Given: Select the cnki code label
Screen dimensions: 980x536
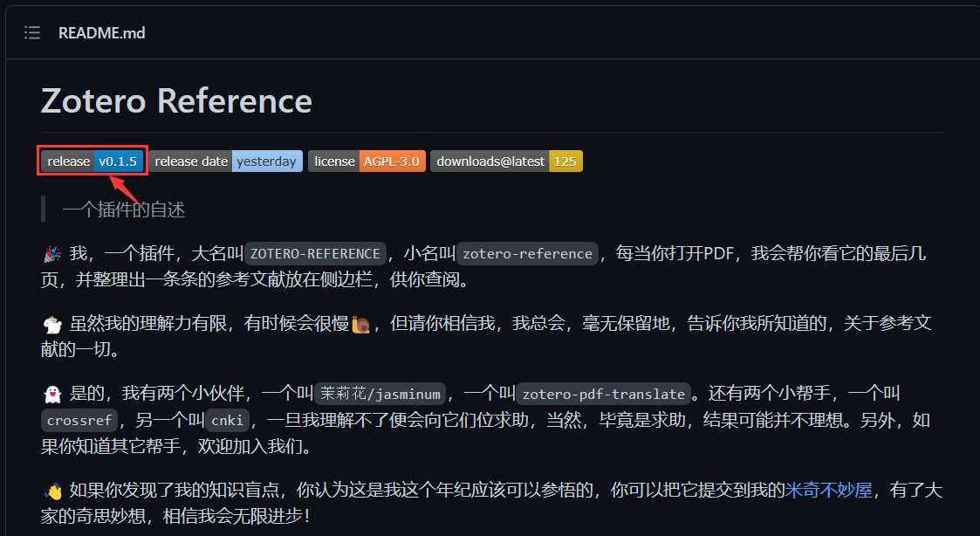Looking at the screenshot, I should point(227,420).
